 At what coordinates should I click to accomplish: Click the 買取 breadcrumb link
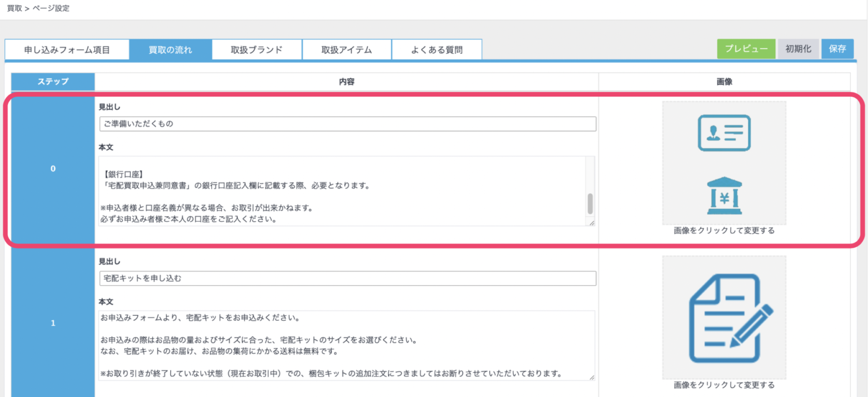point(15,8)
